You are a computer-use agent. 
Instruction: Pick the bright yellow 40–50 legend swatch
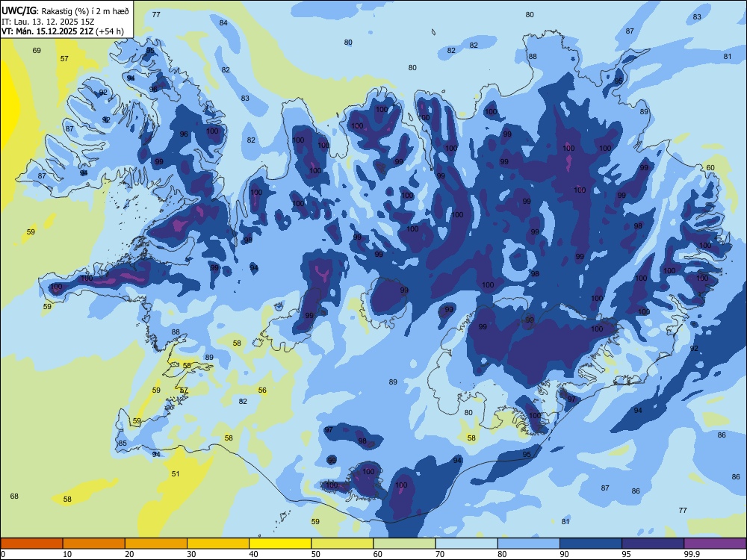tap(280, 544)
